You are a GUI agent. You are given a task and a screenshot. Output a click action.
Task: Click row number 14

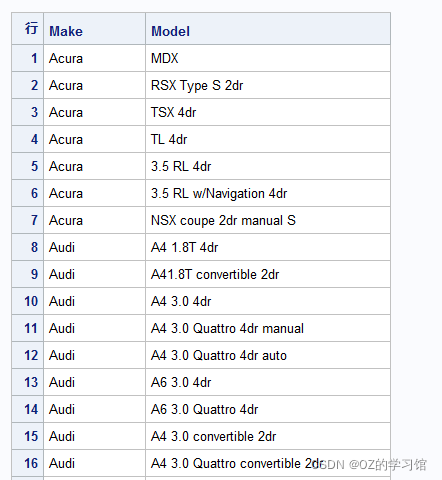(x=27, y=409)
